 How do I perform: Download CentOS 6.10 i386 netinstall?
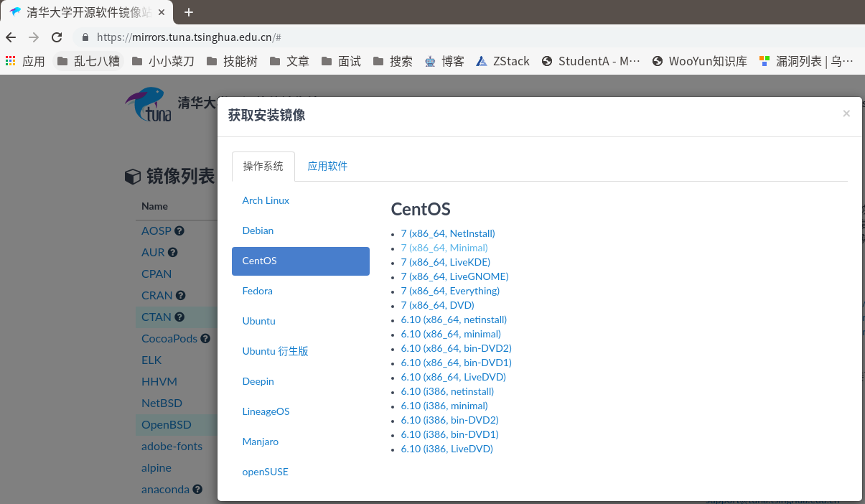click(447, 391)
